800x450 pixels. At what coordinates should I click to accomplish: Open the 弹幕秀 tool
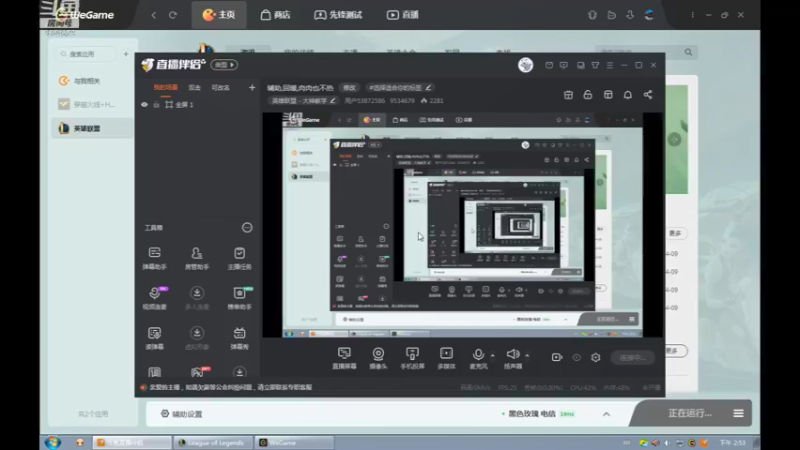tap(239, 338)
